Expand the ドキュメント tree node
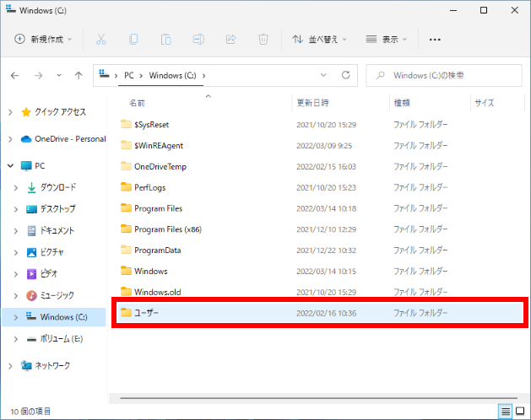 (15, 231)
